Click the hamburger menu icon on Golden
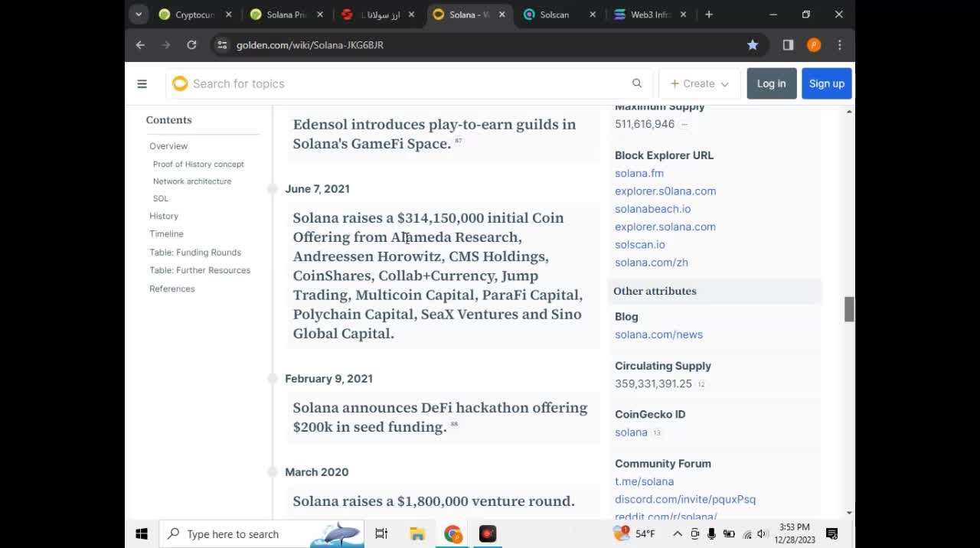This screenshot has width=980, height=548. 142,83
